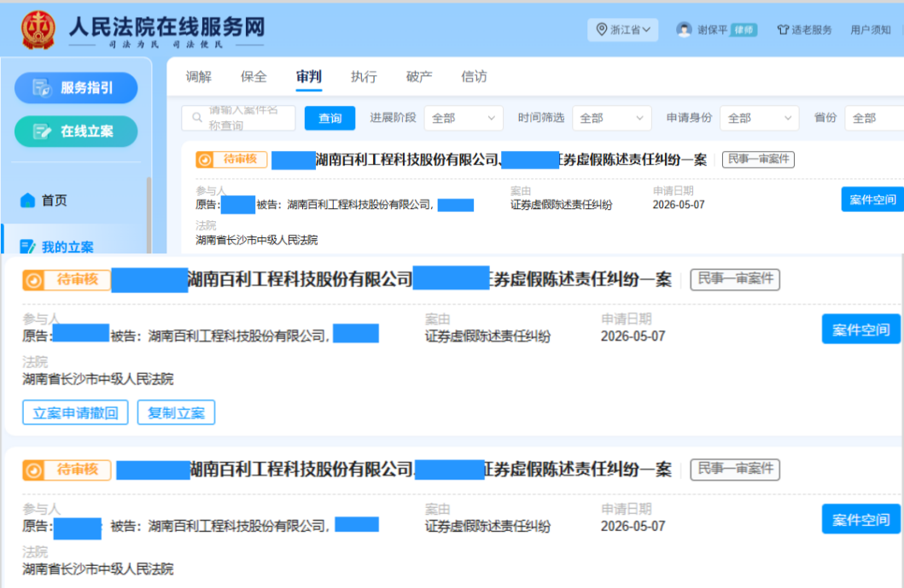Click 民事一审案件 tag in card with 立案申请撤回
This screenshot has height=588, width=904.
point(735,279)
